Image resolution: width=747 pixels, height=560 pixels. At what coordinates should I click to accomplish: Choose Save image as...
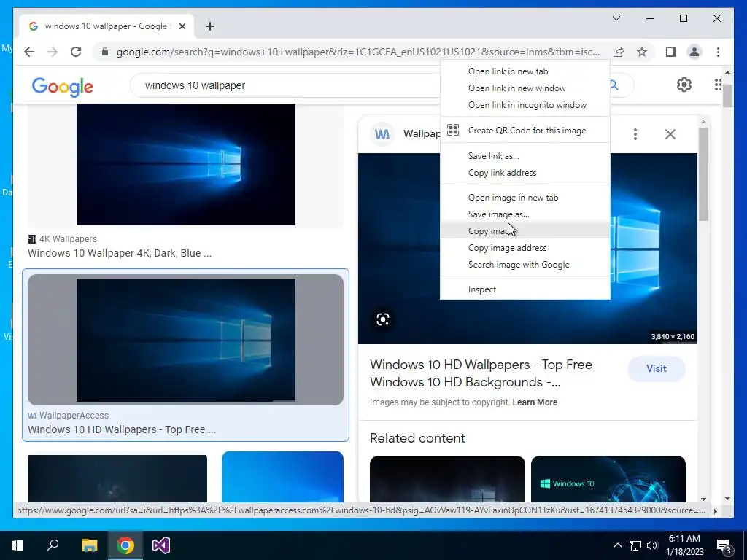(525, 214)
